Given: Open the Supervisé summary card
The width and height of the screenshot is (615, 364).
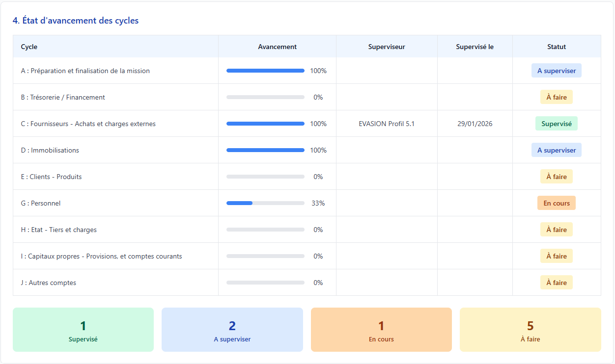Looking at the screenshot, I should [83, 330].
